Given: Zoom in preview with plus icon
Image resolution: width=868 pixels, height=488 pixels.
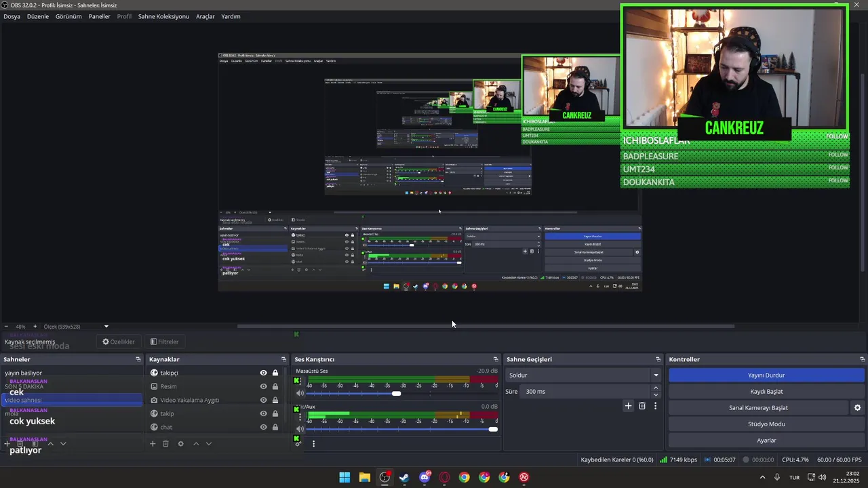Looking at the screenshot, I should point(35,327).
